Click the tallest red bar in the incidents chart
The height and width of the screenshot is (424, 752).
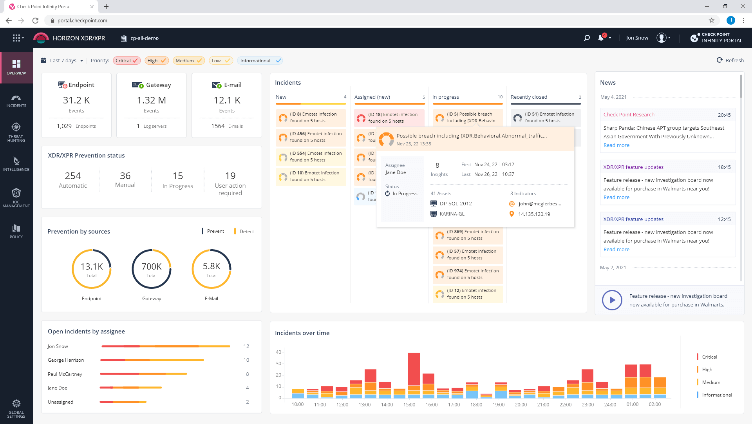pyautogui.click(x=413, y=369)
